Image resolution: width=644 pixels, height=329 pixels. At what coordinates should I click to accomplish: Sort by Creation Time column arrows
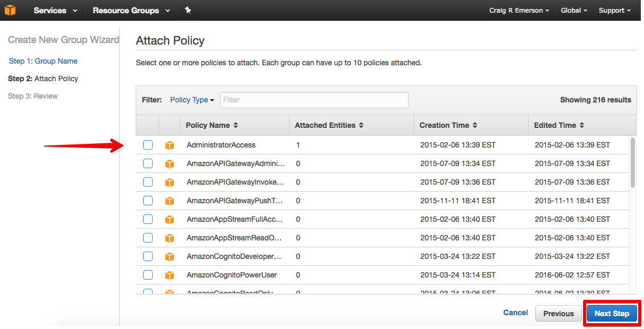pyautogui.click(x=475, y=125)
